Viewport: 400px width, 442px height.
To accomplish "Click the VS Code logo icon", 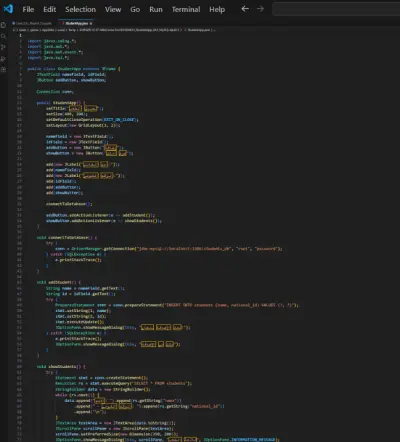I will click(8, 9).
